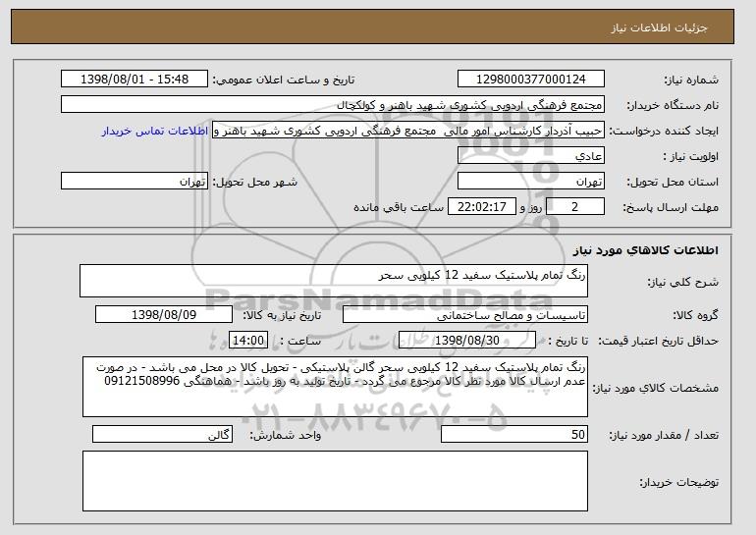Click the شرح کلی نیاز text box
This screenshot has width=756, height=535.
334,281
